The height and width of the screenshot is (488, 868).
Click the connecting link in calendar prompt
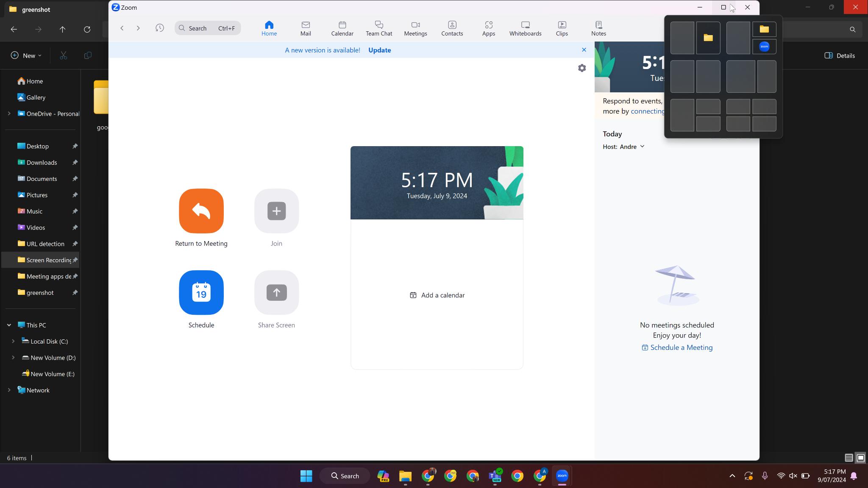[648, 111]
